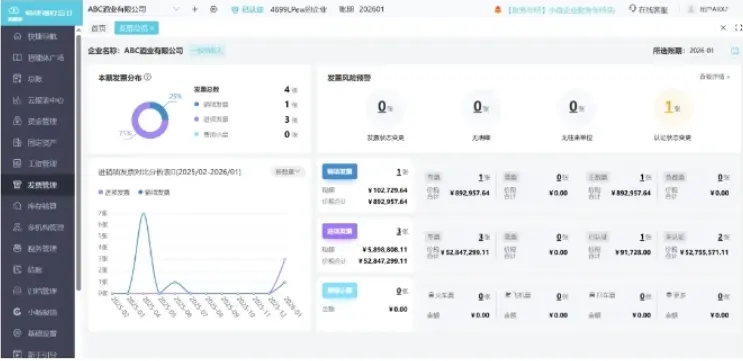743x361 pixels.
Task: Click the ¥91,728.00 certified amount
Action: coord(633,253)
